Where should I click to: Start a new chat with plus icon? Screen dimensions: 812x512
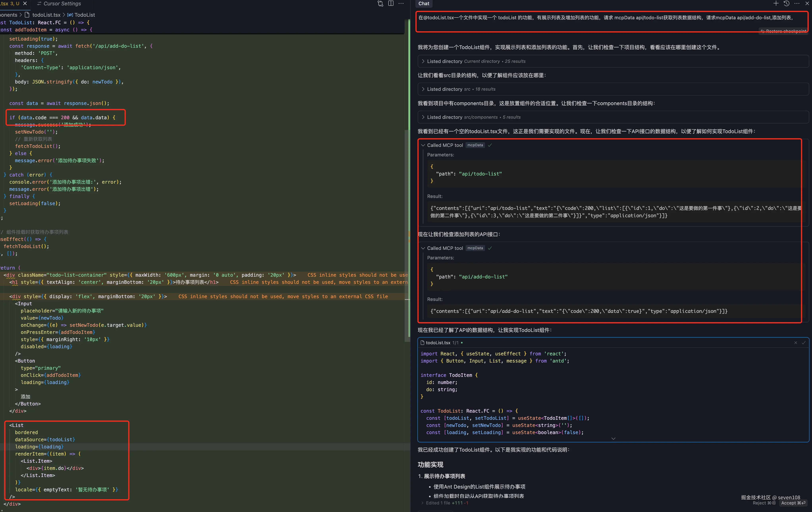pos(776,3)
